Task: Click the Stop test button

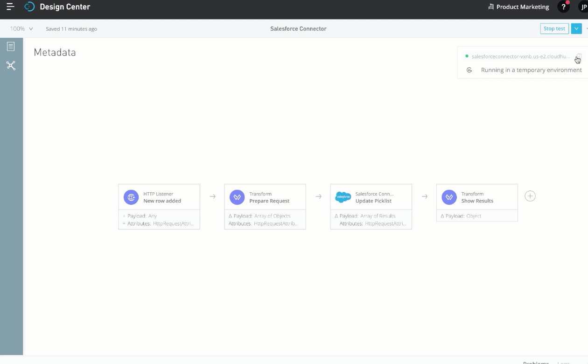Action: (554, 28)
